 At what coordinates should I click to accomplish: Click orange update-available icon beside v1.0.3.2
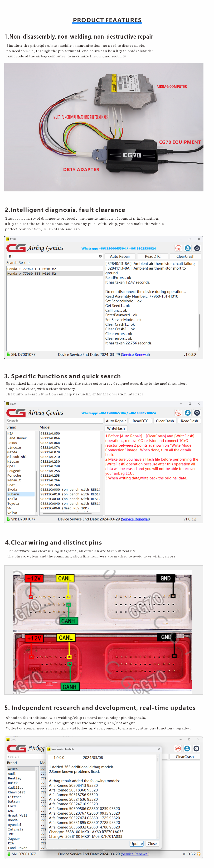(x=199, y=854)
